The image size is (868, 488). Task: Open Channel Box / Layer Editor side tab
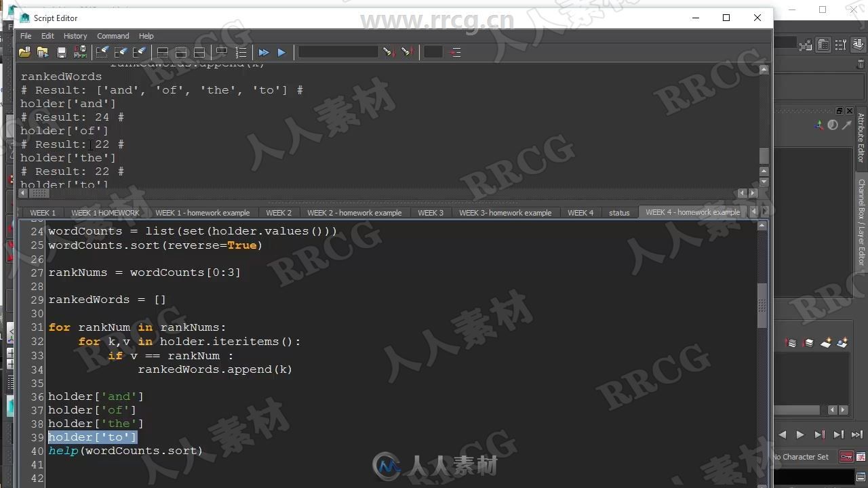[x=861, y=222]
